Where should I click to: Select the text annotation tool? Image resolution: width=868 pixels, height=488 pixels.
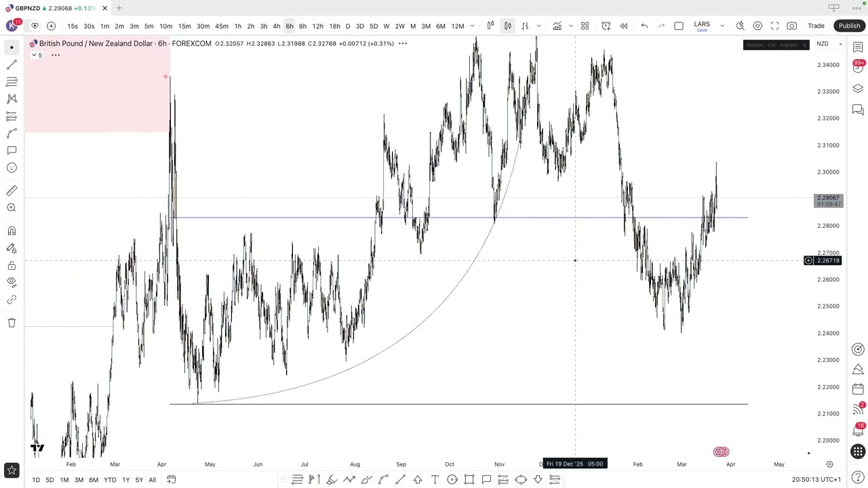(12, 150)
